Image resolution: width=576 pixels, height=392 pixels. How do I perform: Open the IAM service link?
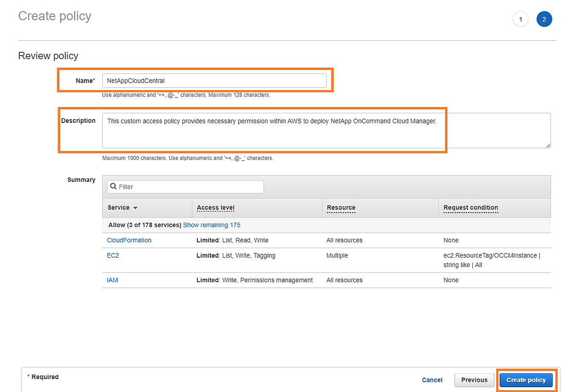click(112, 280)
